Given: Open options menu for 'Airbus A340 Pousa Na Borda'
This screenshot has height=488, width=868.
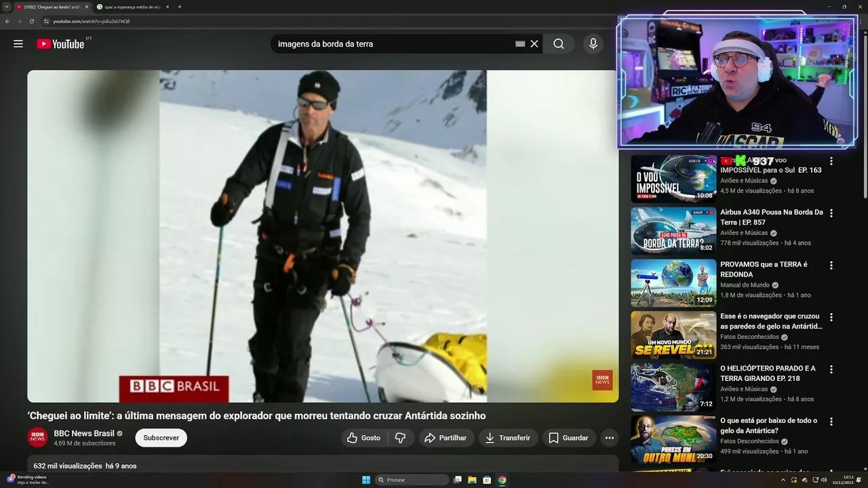Looking at the screenshot, I should point(831,213).
